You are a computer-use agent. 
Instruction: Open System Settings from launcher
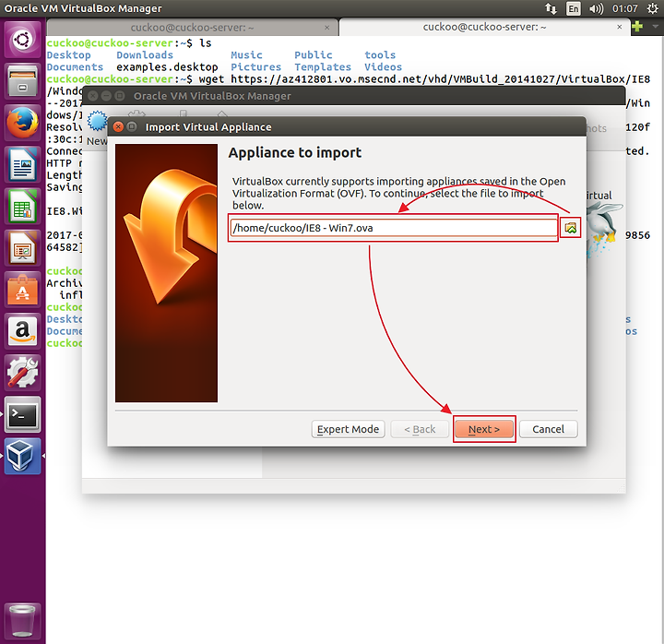22,372
